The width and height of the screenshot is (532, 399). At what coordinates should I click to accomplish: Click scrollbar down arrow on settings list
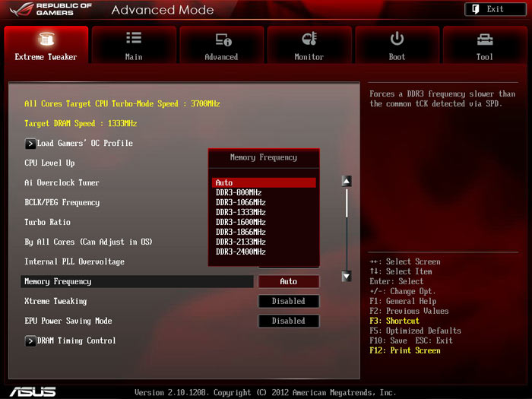[x=347, y=277]
